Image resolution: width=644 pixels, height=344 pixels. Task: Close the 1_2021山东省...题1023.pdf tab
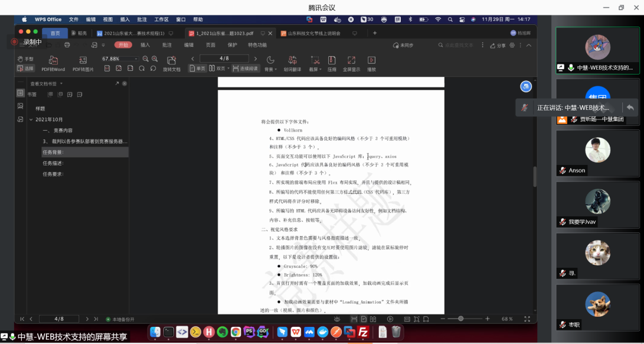point(270,33)
